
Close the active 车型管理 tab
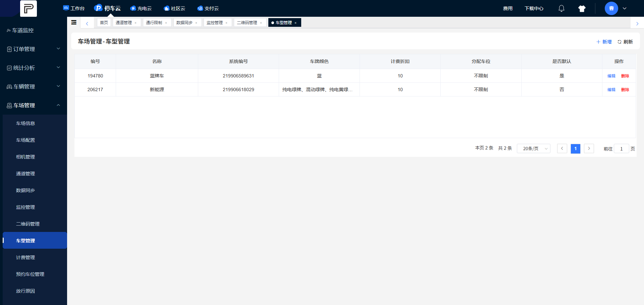pyautogui.click(x=296, y=23)
